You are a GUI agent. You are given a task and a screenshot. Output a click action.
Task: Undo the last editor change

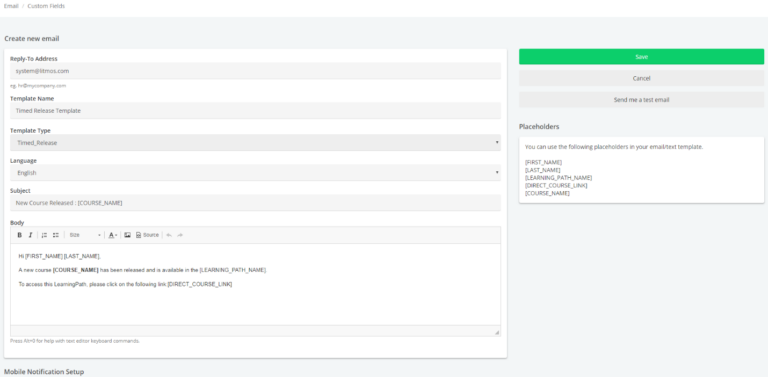pos(169,235)
